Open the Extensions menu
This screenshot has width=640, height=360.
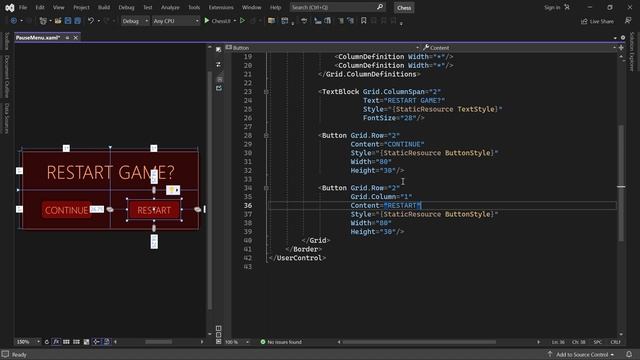[221, 7]
